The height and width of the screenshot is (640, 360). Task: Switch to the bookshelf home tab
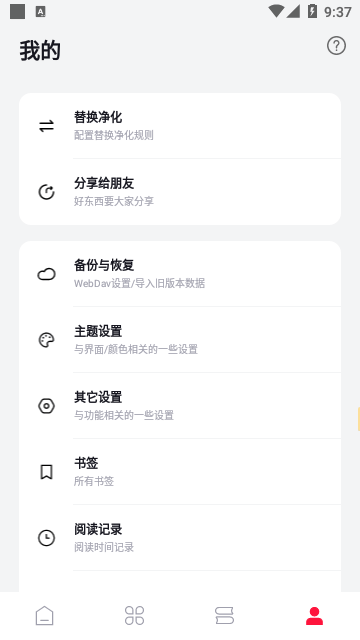point(44,616)
